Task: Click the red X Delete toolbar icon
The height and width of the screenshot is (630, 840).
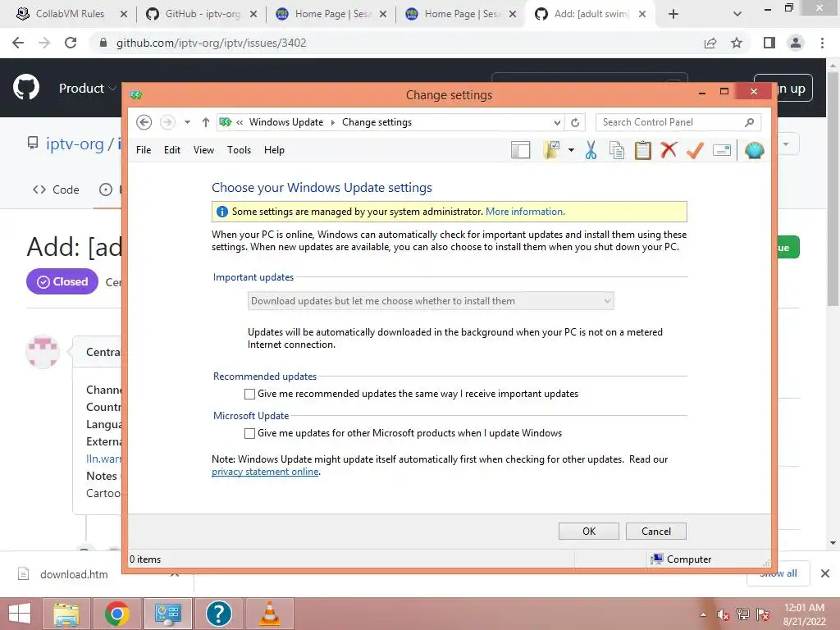Action: 669,150
